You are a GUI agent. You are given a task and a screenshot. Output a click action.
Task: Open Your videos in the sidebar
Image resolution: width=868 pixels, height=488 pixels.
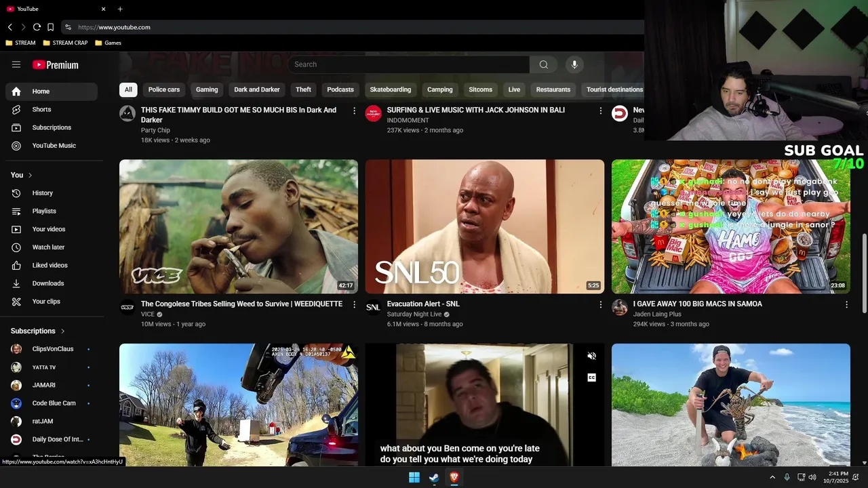[x=52, y=229]
